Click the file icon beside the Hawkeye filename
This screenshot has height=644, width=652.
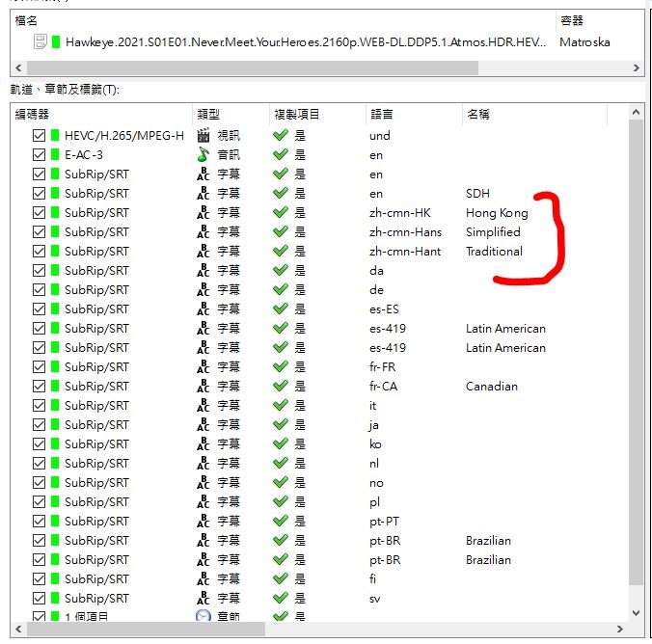click(40, 42)
